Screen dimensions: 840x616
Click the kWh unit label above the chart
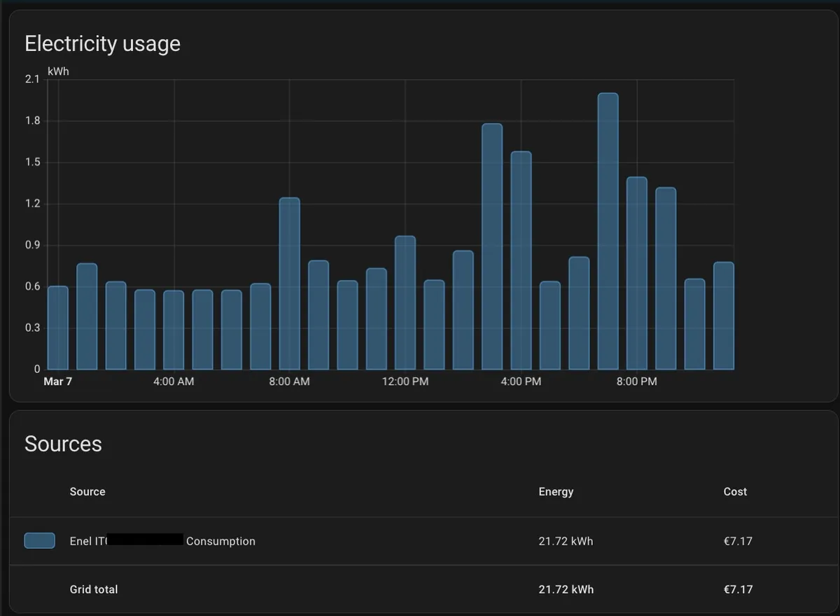click(x=58, y=71)
